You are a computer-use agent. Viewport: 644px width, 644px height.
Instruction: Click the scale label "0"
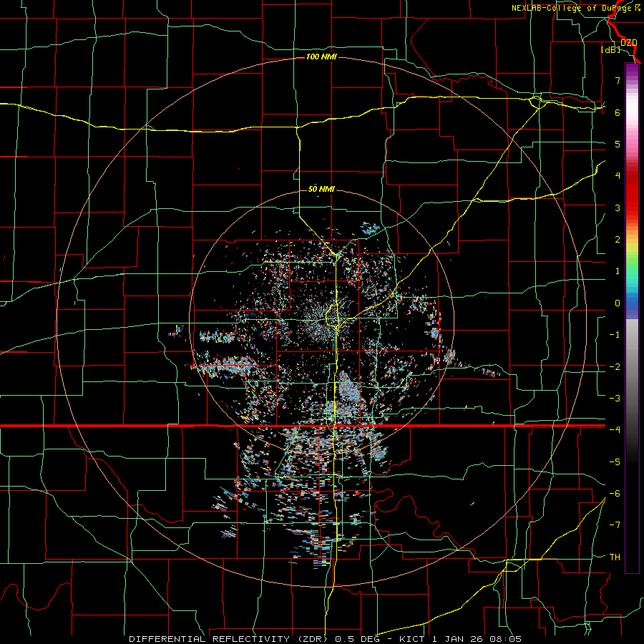click(x=618, y=303)
